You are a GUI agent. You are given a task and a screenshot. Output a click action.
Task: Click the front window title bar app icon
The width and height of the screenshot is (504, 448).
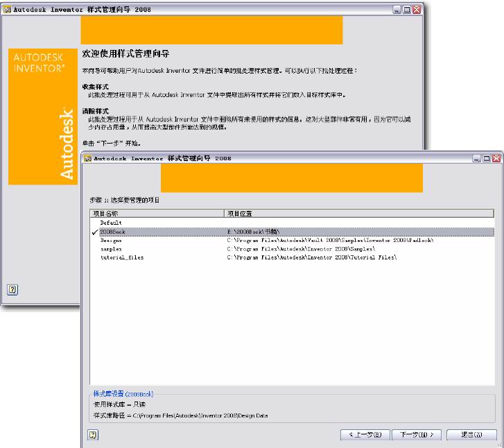click(x=88, y=158)
